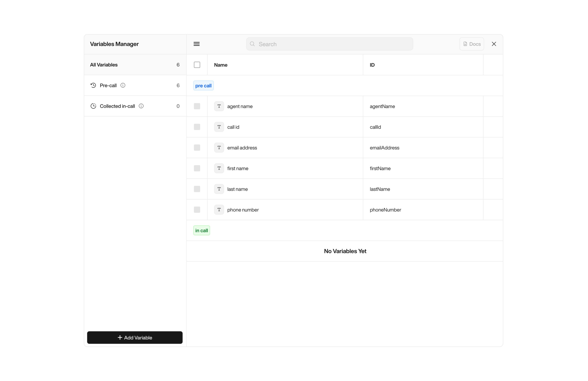The width and height of the screenshot is (588, 381).
Task: Click the history icon beside Pre-call
Action: [x=93, y=85]
